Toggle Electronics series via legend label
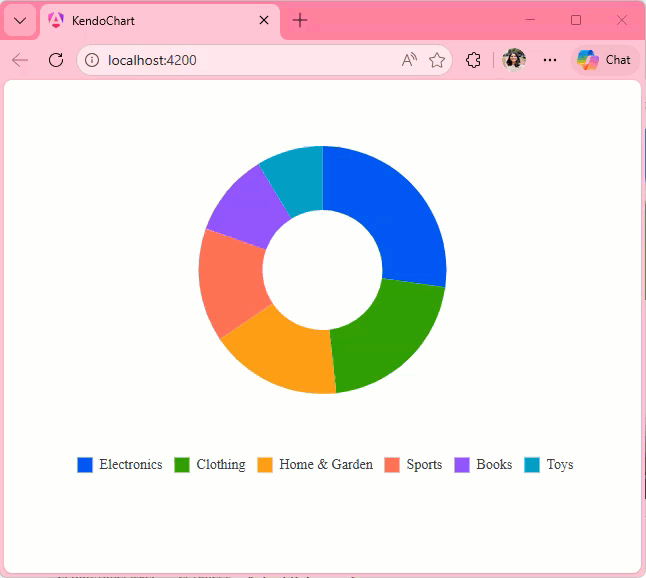Image resolution: width=646 pixels, height=578 pixels. (x=130, y=465)
